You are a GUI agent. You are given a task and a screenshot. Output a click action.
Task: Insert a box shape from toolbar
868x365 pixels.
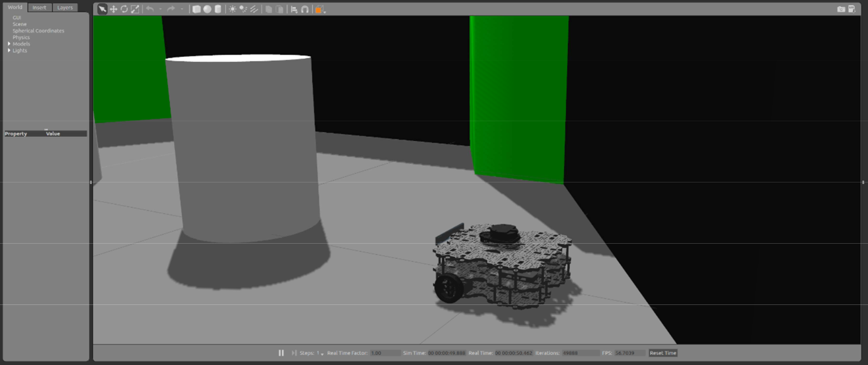click(196, 9)
